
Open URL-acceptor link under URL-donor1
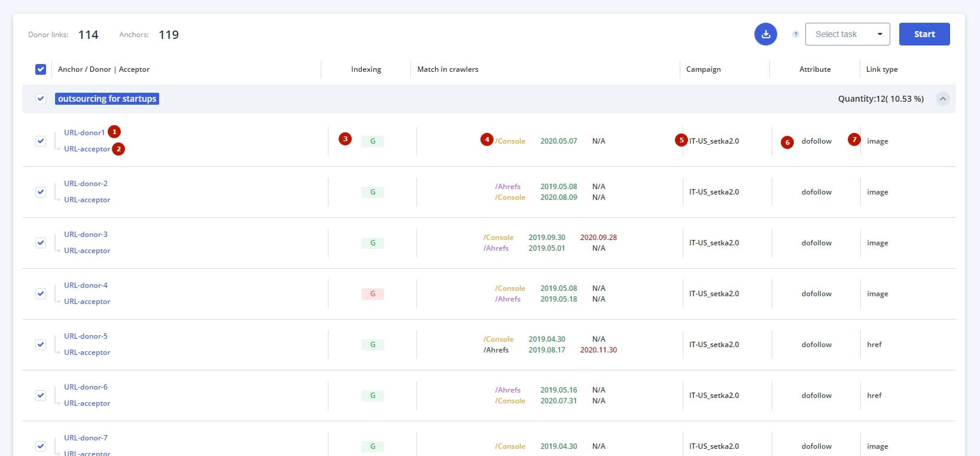click(x=87, y=149)
